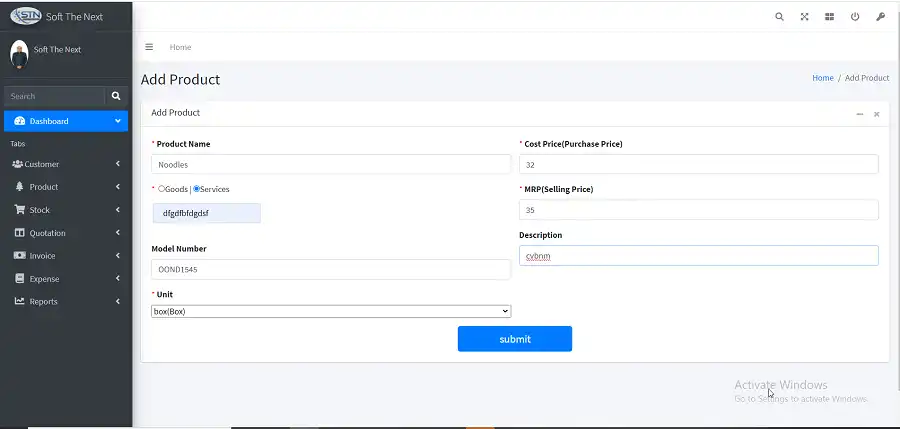Collapse the Add Product card using minus icon
Screen dimensions: 900x429
(x=859, y=114)
